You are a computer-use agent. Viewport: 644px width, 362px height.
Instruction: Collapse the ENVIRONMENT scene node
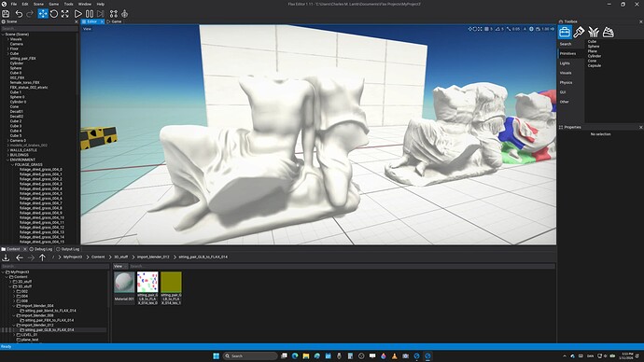[x=8, y=160]
